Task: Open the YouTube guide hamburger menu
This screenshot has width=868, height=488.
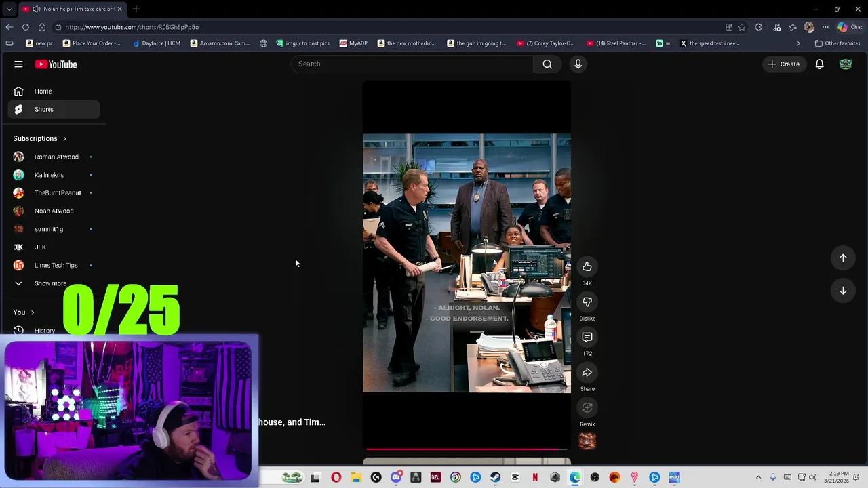Action: point(18,64)
